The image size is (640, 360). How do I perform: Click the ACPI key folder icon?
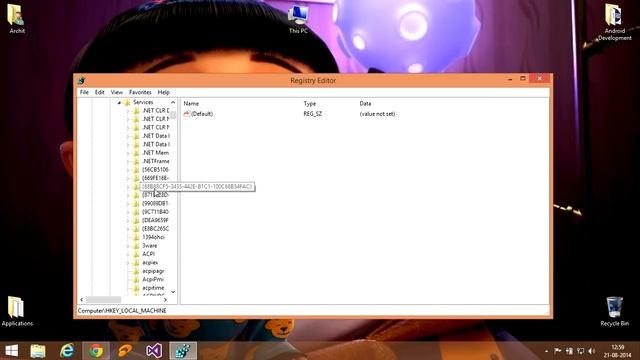[136, 254]
